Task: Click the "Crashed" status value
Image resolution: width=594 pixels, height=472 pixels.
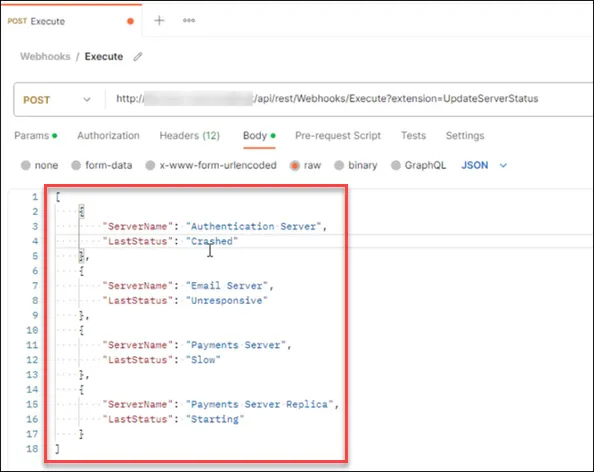Action: [212, 241]
